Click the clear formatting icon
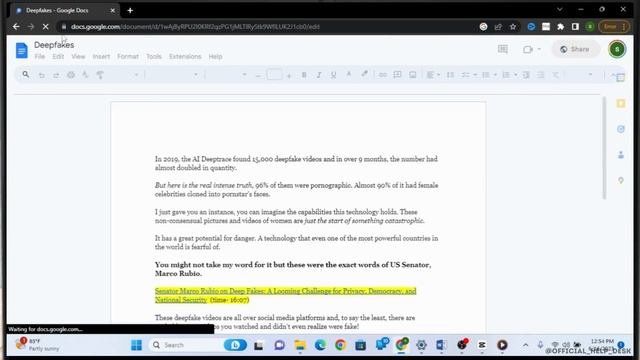 [555, 75]
